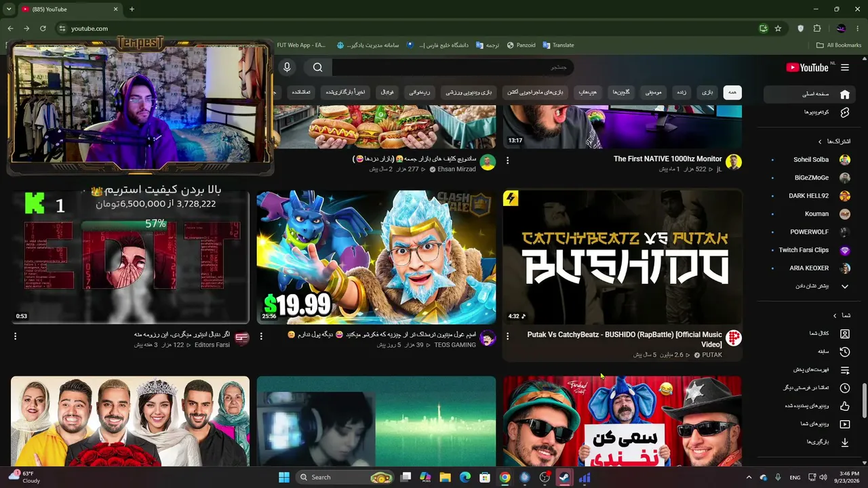868x488 pixels.
Task: Open Microsoft Edge from the taskbar
Action: click(x=465, y=477)
